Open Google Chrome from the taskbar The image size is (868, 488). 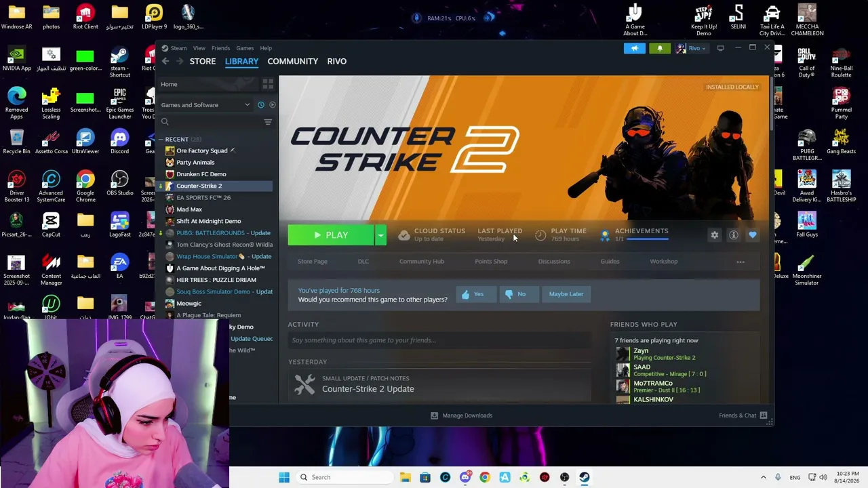(485, 477)
